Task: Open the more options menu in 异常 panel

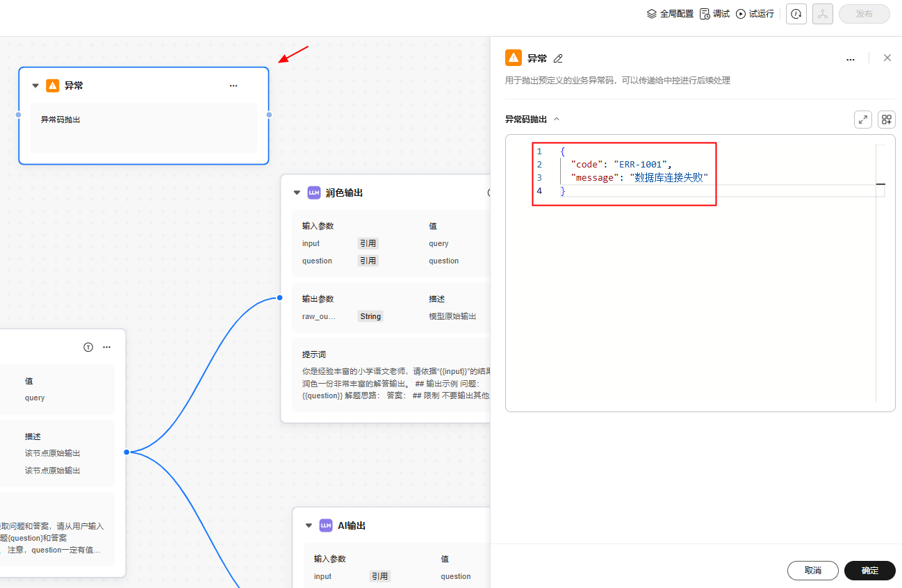Action: pyautogui.click(x=851, y=59)
